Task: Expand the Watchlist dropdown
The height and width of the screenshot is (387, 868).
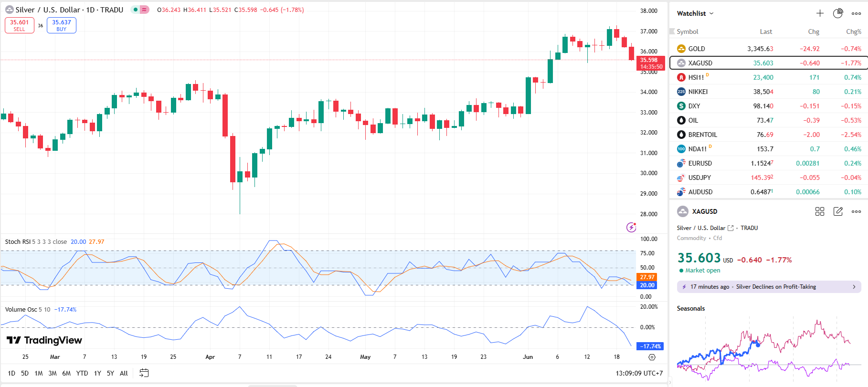Action: [x=695, y=13]
